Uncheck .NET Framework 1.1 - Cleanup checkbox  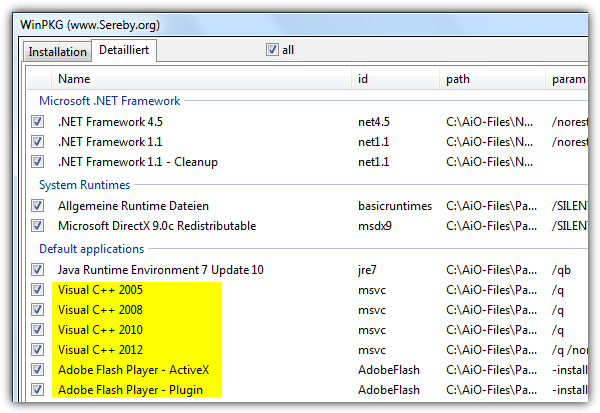(38, 162)
